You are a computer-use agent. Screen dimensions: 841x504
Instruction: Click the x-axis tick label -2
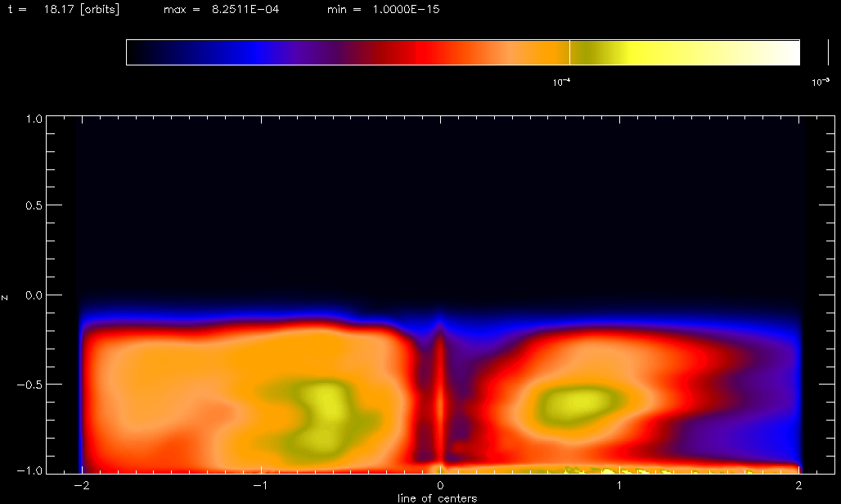pos(80,486)
